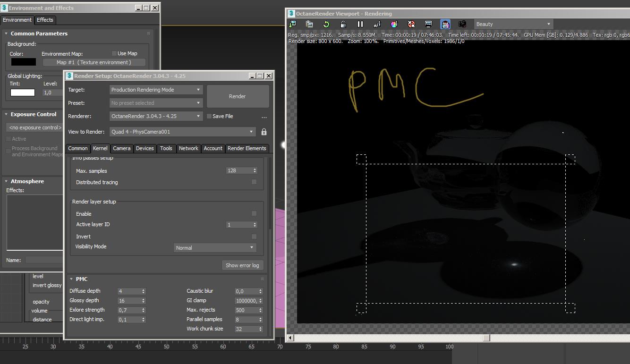Viewport: 630px width, 364px height.
Task: Switch to the Render Elements tab
Action: coord(247,148)
